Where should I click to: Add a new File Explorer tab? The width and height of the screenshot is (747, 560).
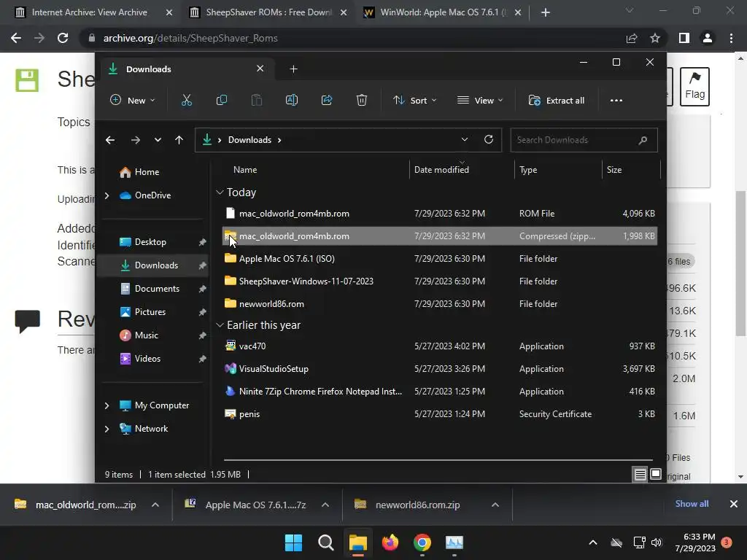(293, 69)
